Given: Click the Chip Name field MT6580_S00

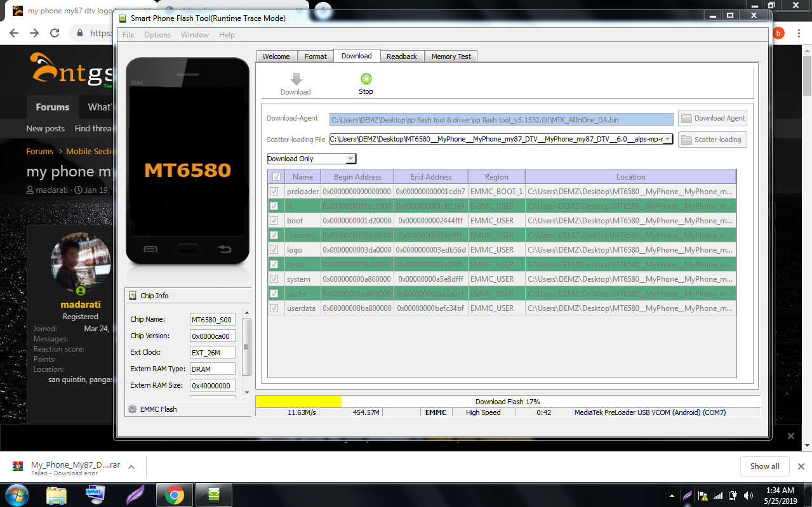Looking at the screenshot, I should click(x=213, y=319).
